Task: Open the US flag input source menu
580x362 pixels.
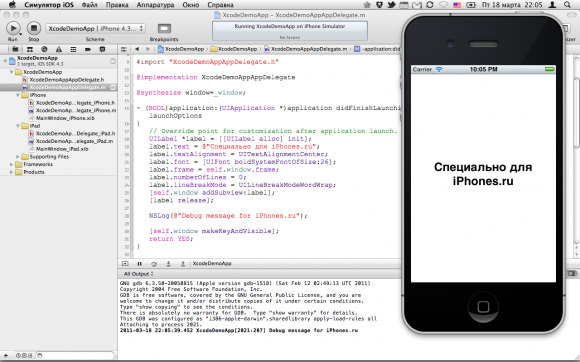Action: tap(457, 5)
